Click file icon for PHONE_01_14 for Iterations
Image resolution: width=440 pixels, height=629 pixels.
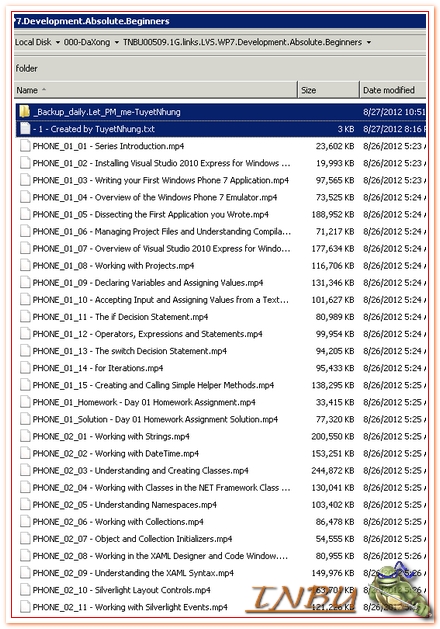click(x=25, y=368)
